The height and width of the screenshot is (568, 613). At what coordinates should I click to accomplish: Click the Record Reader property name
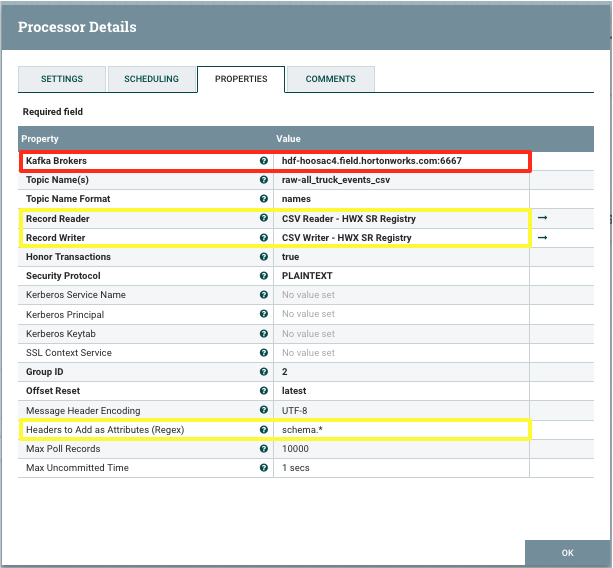pyautogui.click(x=58, y=219)
